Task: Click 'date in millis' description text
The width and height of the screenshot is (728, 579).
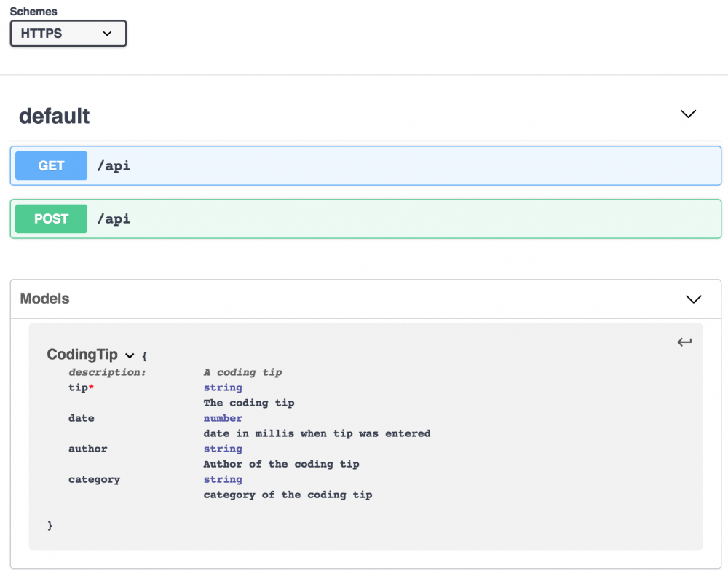Action: (317, 433)
